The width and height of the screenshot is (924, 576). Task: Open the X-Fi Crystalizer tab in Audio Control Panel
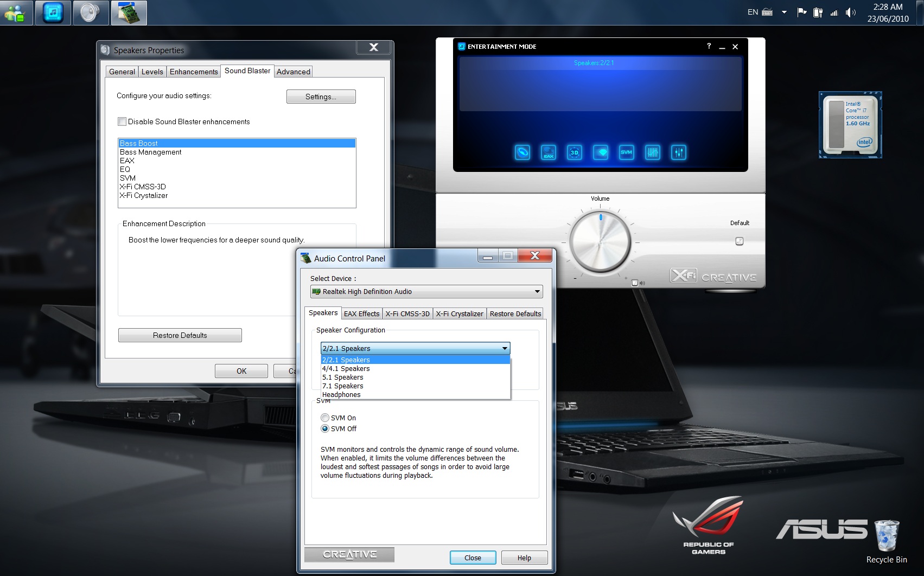tap(460, 313)
